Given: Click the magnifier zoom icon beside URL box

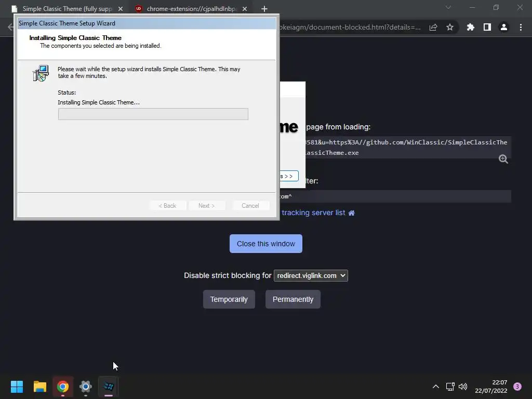Looking at the screenshot, I should tap(503, 159).
